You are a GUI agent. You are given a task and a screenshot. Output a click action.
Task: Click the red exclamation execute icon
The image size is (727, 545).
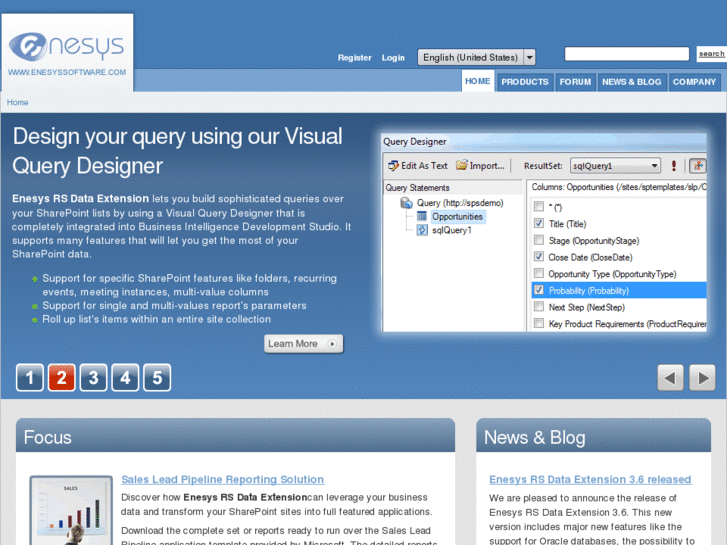(x=674, y=166)
